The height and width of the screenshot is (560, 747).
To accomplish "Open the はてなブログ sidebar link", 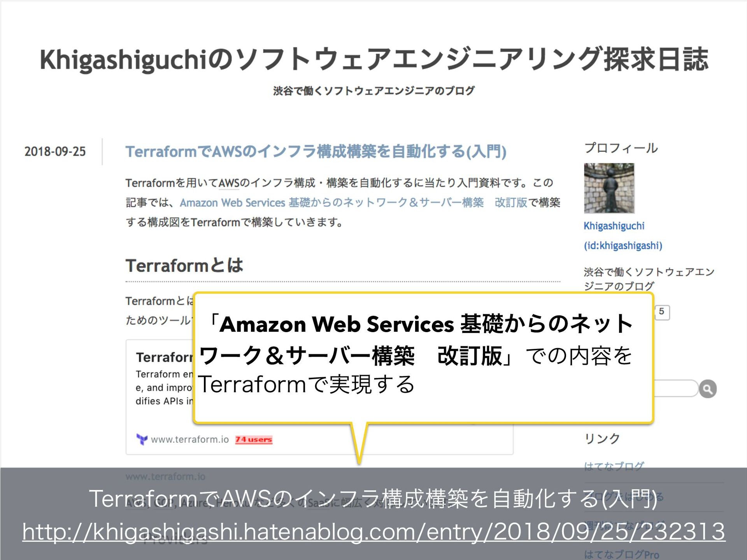I will tap(614, 466).
